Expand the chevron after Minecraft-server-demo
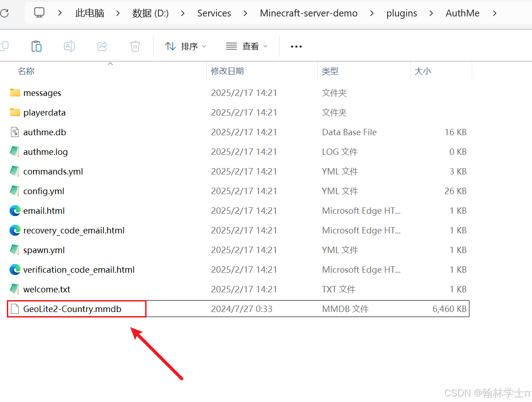This screenshot has width=532, height=402. (372, 13)
